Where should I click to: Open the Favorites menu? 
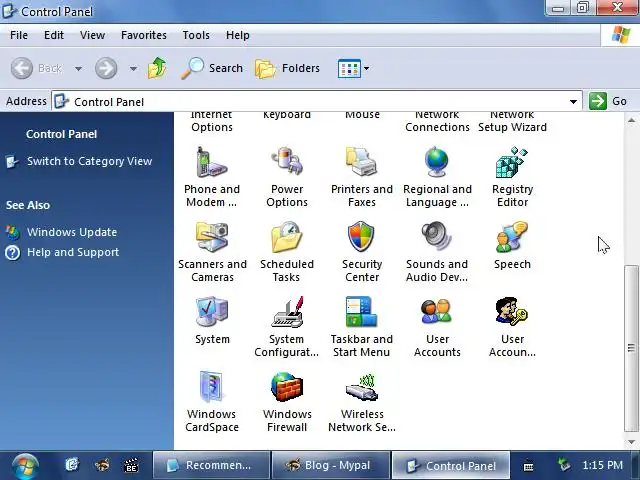tap(144, 35)
